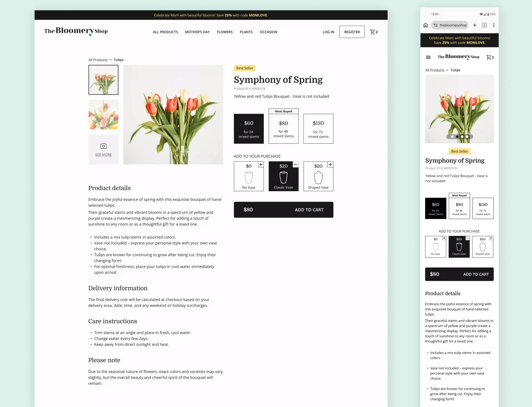The image size is (532, 407).
Task: Click the Plants menu tab
Action: coord(246,32)
